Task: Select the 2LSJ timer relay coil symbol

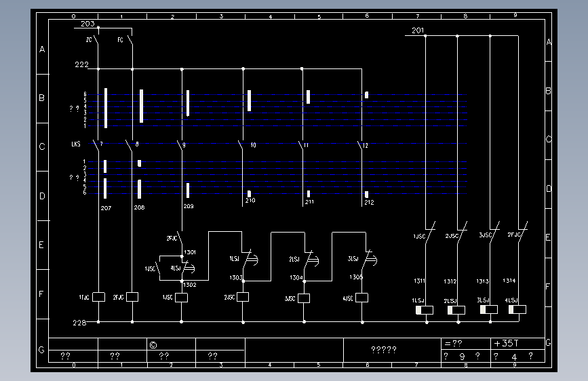Action: (x=456, y=310)
